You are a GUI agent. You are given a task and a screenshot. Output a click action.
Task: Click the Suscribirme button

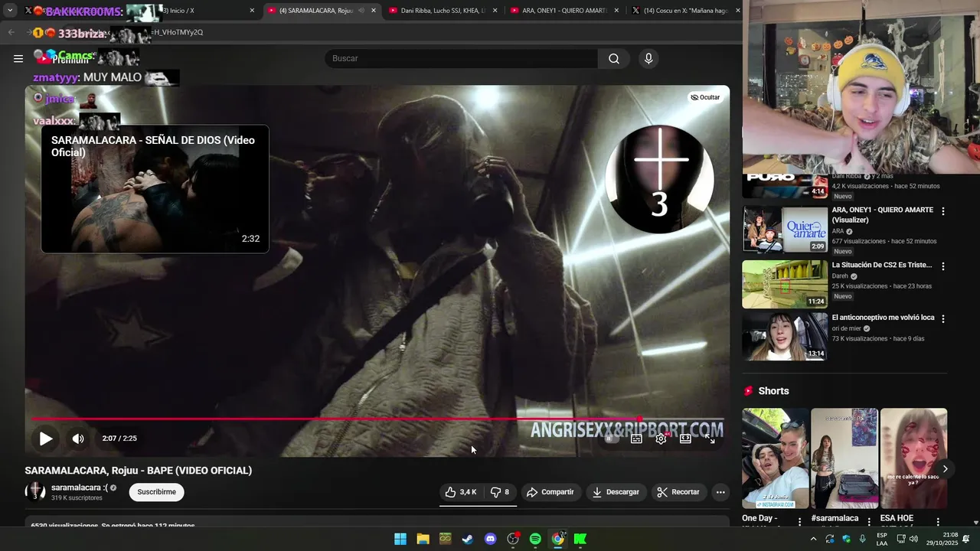[x=157, y=492]
